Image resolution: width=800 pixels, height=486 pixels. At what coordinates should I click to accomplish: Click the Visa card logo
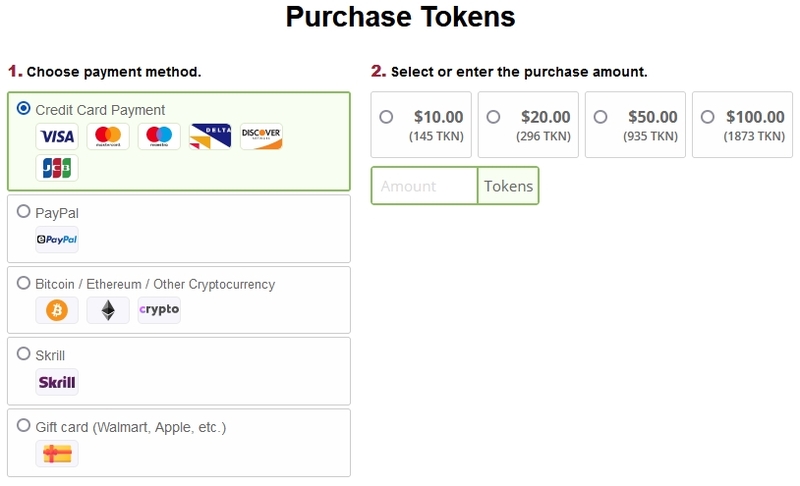click(x=57, y=136)
